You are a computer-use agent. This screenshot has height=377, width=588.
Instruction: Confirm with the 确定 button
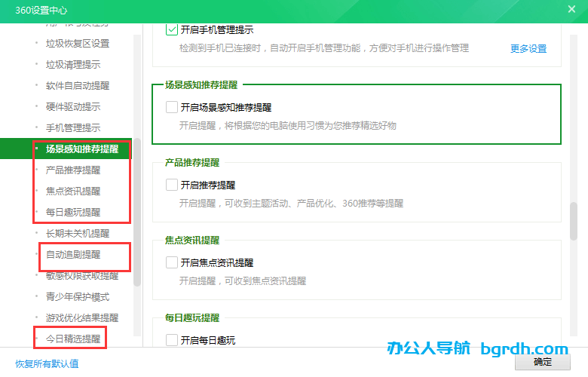[543, 362]
